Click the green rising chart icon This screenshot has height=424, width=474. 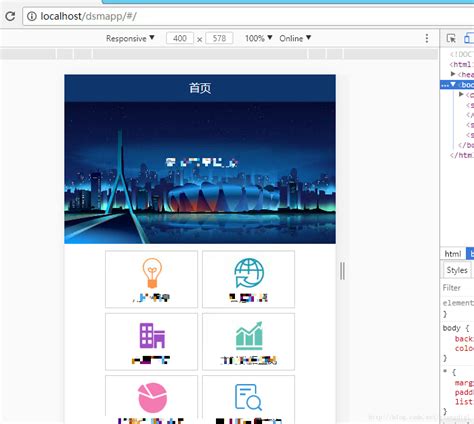pyautogui.click(x=249, y=335)
